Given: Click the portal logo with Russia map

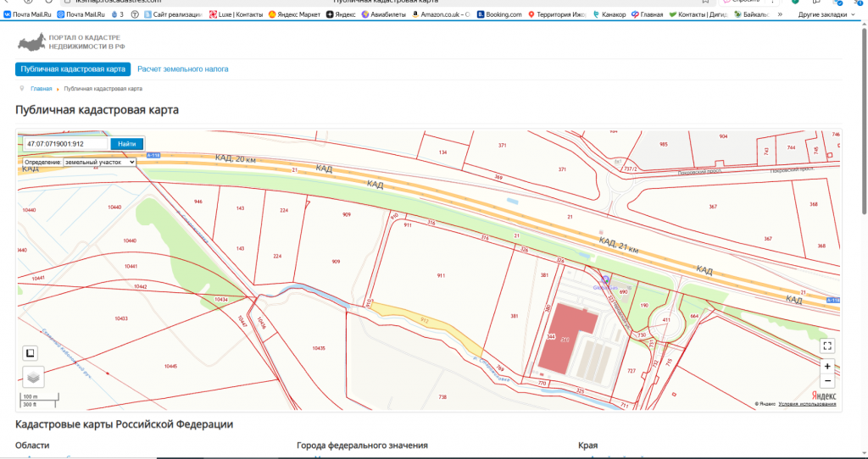Looking at the screenshot, I should coord(72,42).
